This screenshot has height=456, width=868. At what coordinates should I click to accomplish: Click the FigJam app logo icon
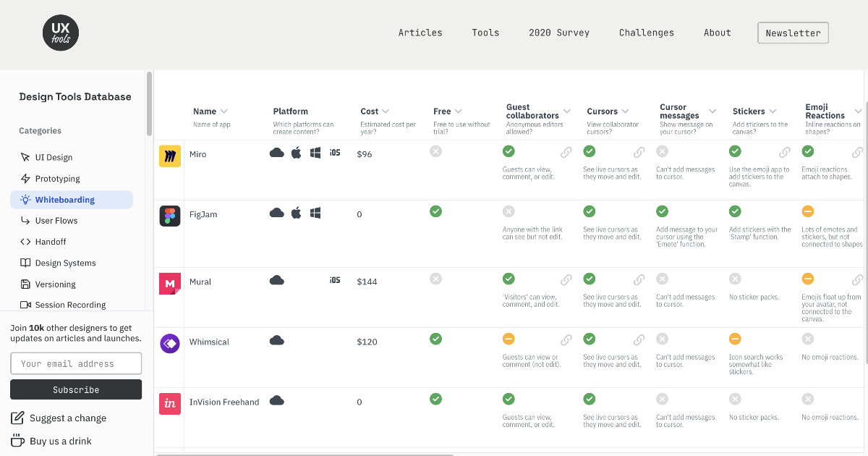[x=170, y=216]
